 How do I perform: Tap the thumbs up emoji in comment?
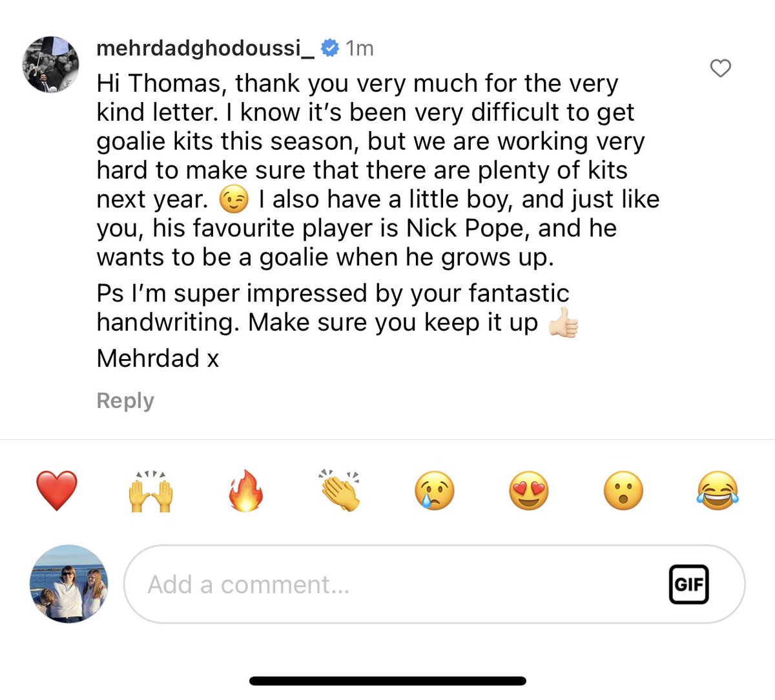(x=563, y=322)
